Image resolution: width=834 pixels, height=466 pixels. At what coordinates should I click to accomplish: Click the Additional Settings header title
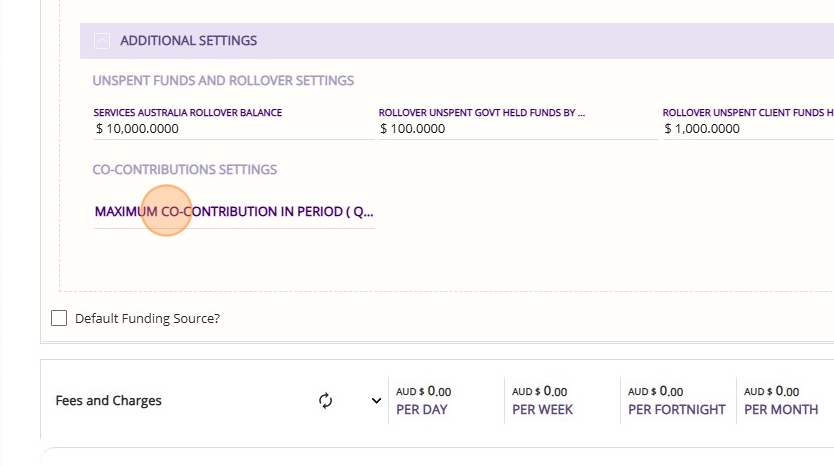pyautogui.click(x=188, y=41)
